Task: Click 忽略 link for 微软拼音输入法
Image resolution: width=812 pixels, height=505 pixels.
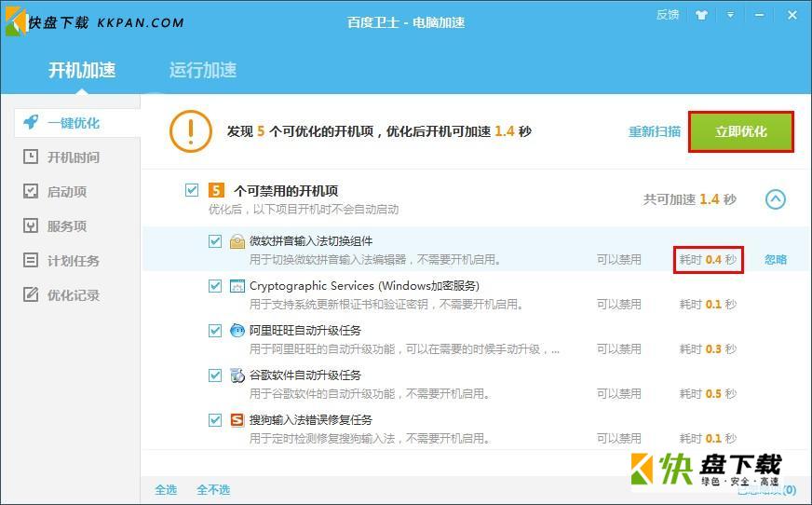Action: point(776,260)
